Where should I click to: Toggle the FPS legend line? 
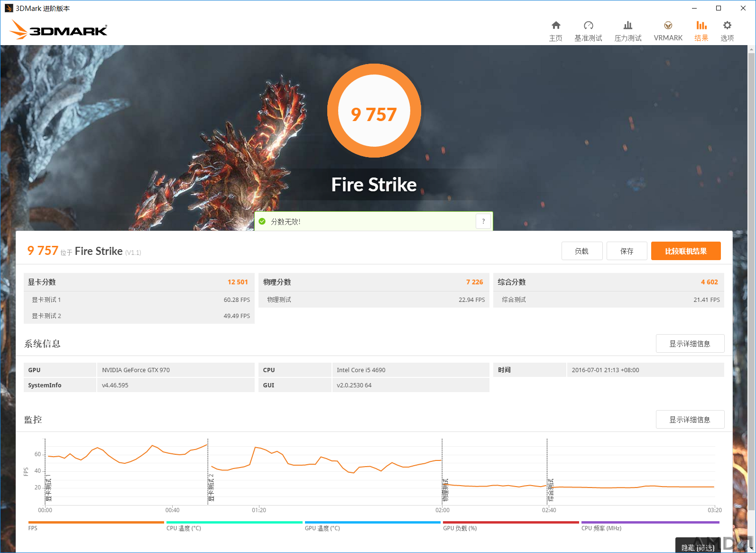click(x=96, y=523)
